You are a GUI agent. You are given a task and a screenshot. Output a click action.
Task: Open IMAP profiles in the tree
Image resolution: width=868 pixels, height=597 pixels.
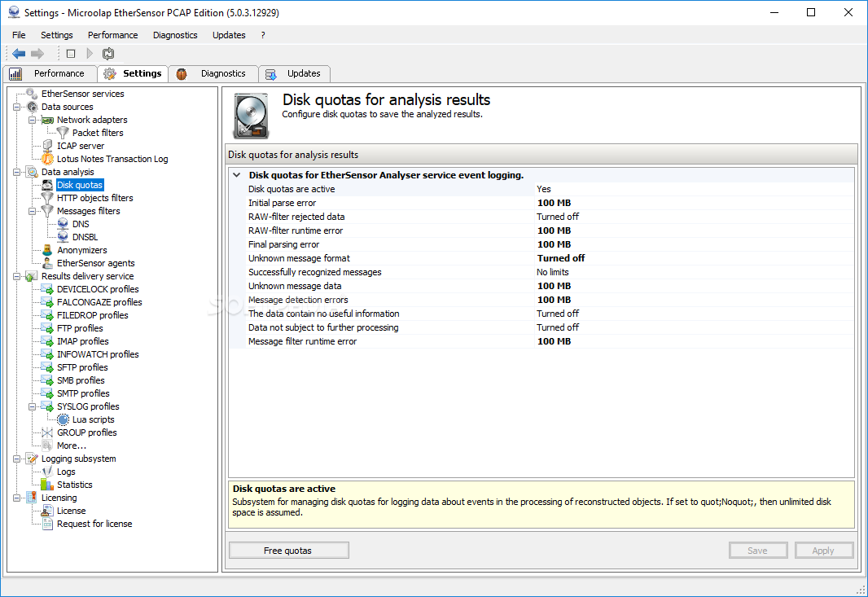tap(83, 342)
